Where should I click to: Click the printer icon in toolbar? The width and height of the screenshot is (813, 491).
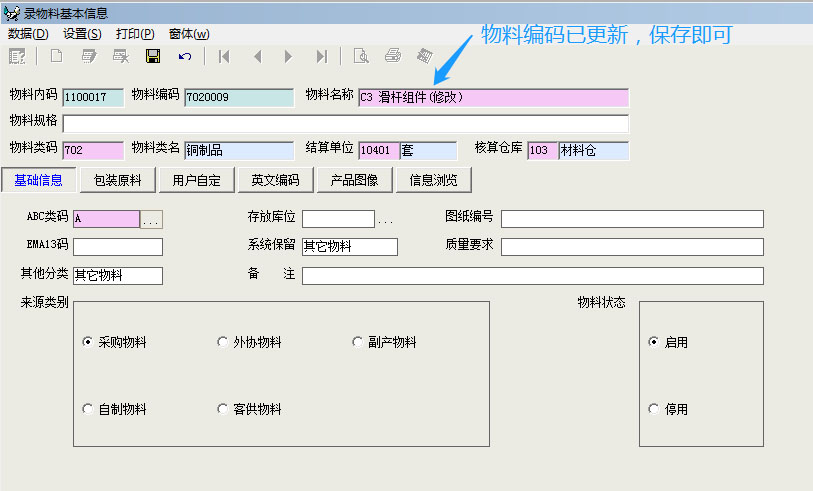pos(393,56)
